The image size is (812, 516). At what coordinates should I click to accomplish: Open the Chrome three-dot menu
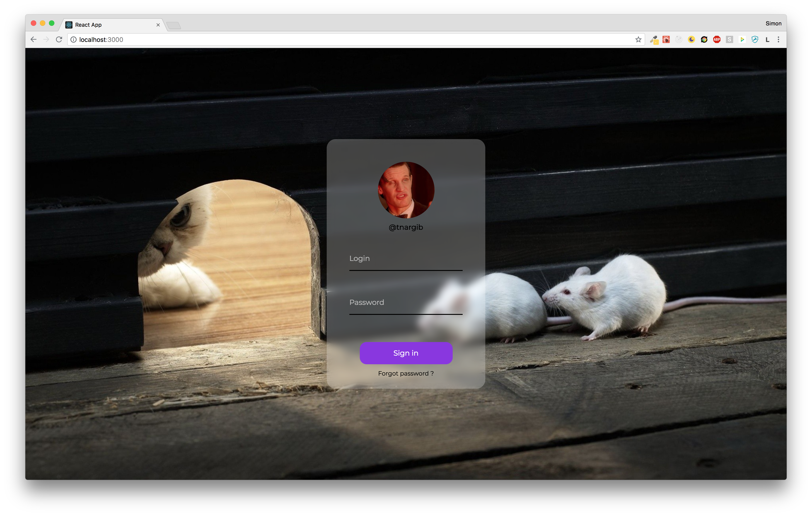pyautogui.click(x=778, y=40)
